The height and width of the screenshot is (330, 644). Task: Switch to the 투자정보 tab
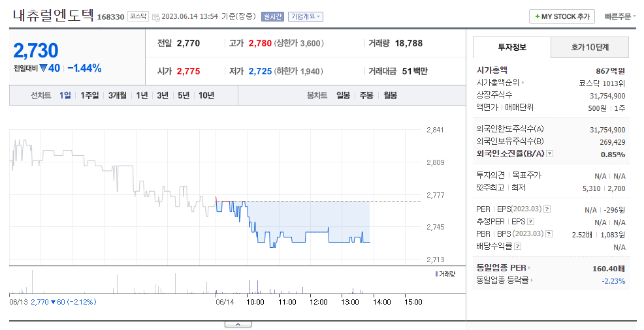(512, 47)
